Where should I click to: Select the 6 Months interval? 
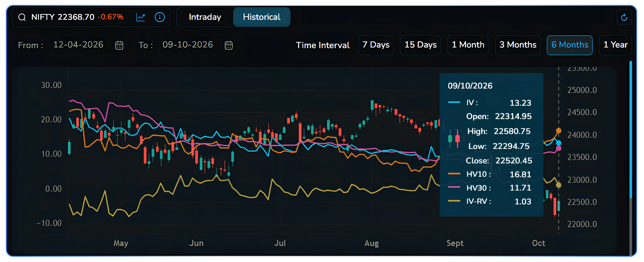point(570,45)
